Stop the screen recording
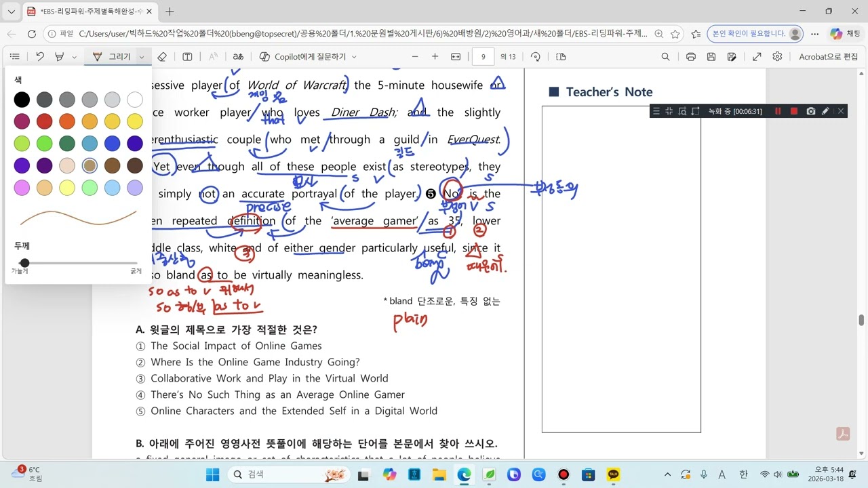 click(x=794, y=111)
